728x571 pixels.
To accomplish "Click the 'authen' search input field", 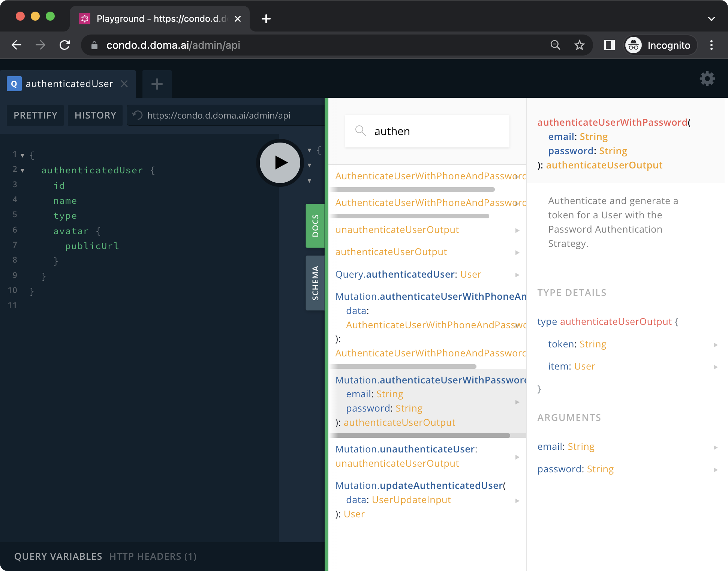I will [427, 131].
